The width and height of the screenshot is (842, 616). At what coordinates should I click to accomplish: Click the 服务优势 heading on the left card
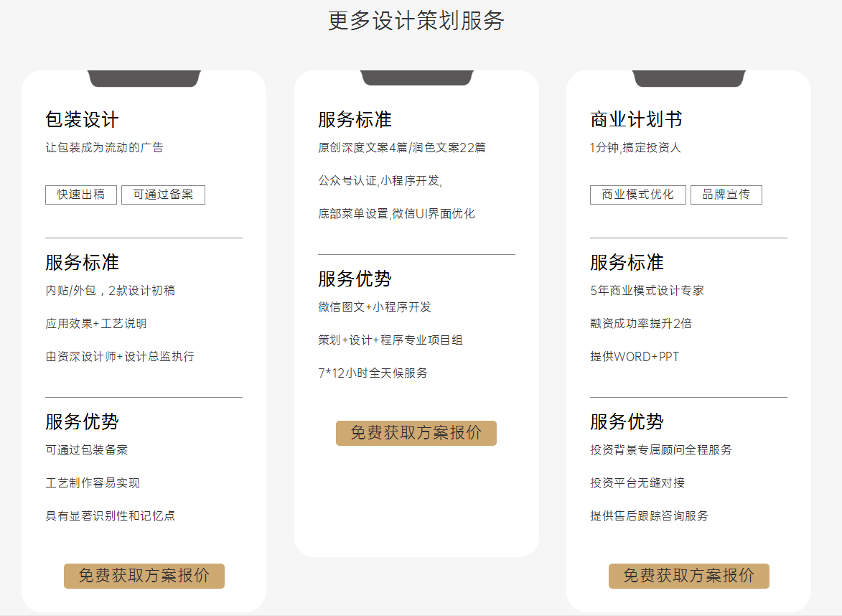[x=81, y=423]
